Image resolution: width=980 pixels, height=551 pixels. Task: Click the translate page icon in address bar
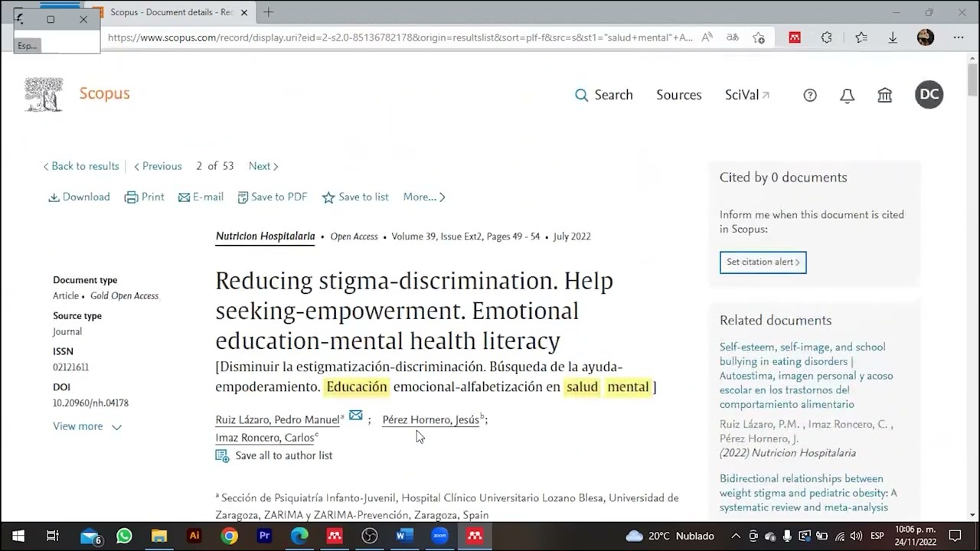[733, 37]
